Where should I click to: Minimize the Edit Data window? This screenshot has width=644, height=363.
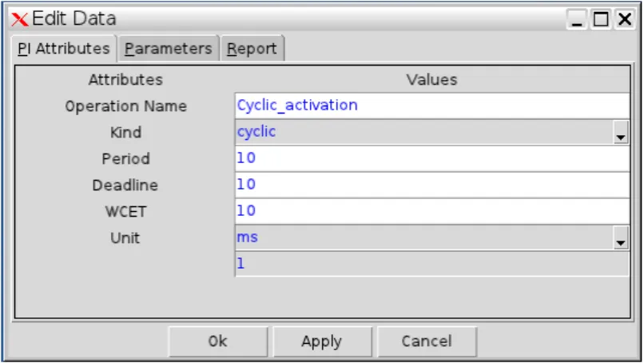577,19
